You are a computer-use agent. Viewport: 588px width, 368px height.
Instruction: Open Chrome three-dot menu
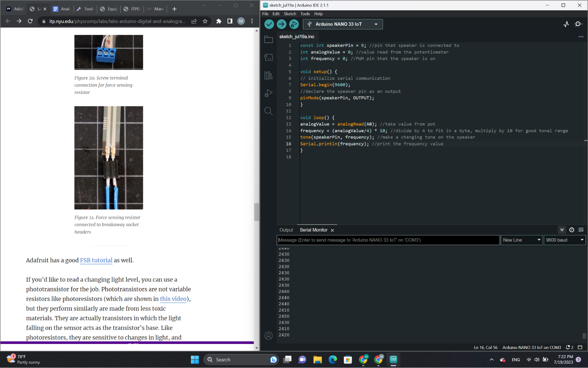(252, 21)
